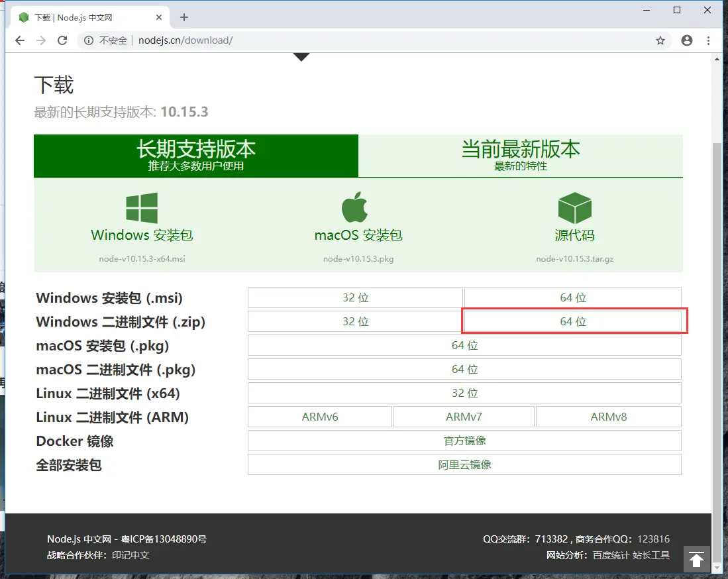
Task: Choose 32 位 for Linux 二进制文件 (x64)
Action: click(x=465, y=394)
